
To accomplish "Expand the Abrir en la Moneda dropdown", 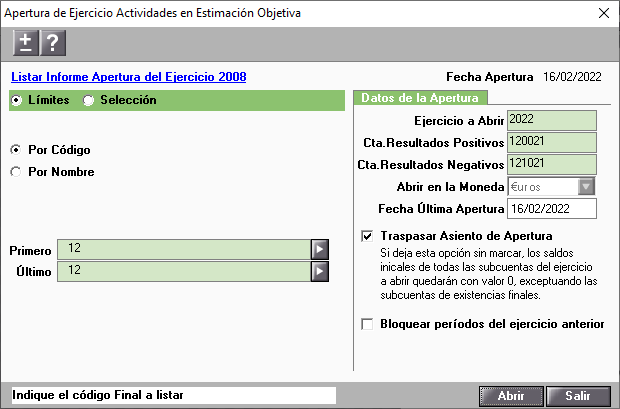I will pyautogui.click(x=586, y=187).
